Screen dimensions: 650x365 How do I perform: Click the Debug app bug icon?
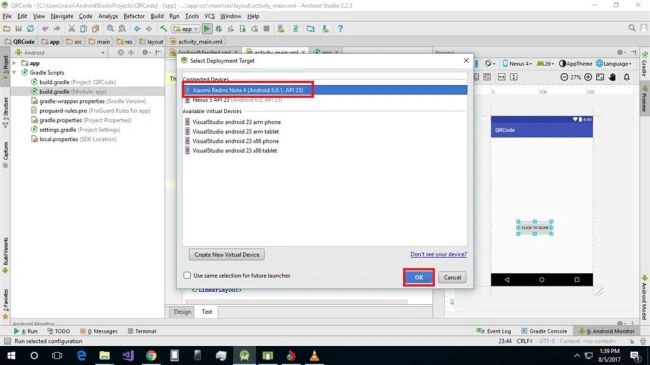pyautogui.click(x=219, y=29)
